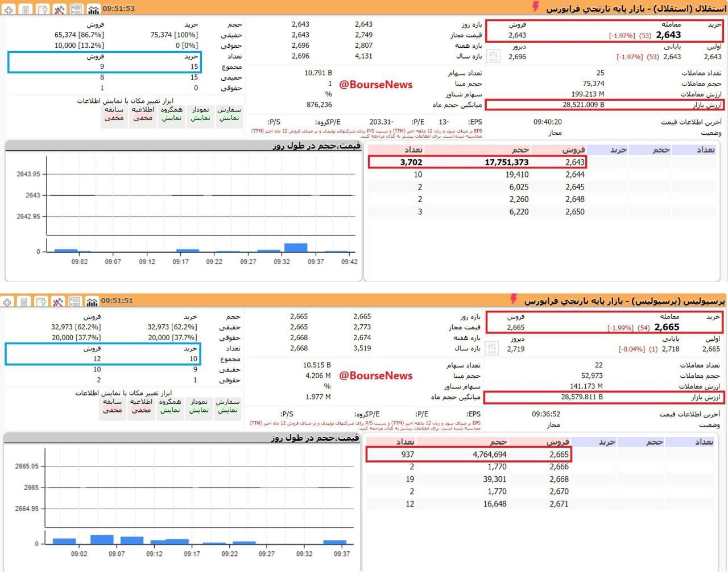The image size is (728, 582).
Task: Click Esteghlal real buyers value 75,374 [100%]
Action: click(174, 35)
